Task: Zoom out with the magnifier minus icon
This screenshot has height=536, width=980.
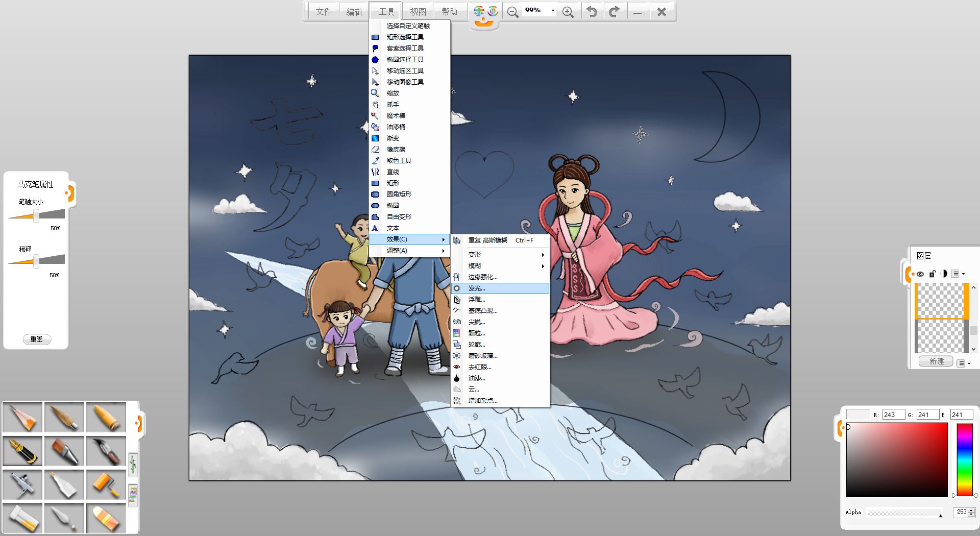Action: click(512, 12)
